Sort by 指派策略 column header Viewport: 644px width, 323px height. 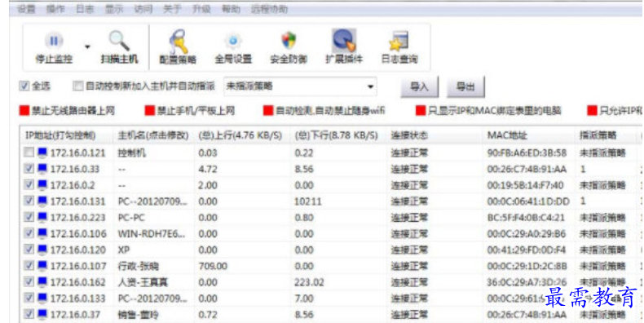606,135
